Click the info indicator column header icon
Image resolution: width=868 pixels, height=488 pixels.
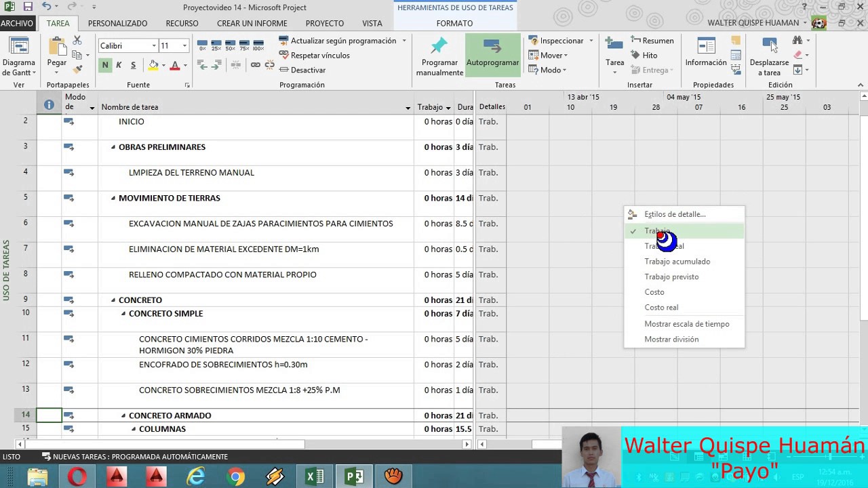tap(49, 105)
